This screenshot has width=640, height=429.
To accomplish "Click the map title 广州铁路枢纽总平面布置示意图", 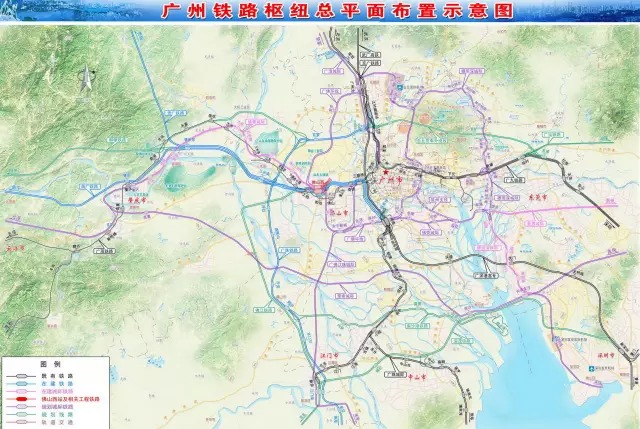I will pyautogui.click(x=320, y=11).
